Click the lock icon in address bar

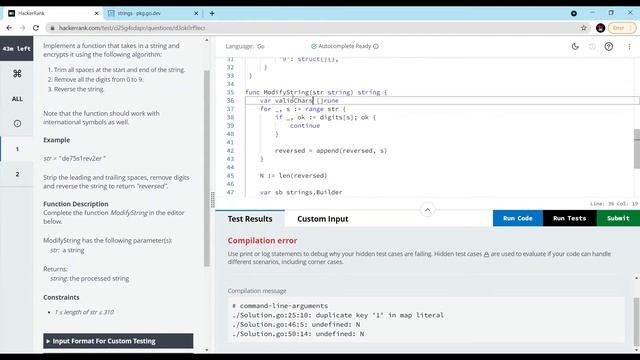(52, 28)
